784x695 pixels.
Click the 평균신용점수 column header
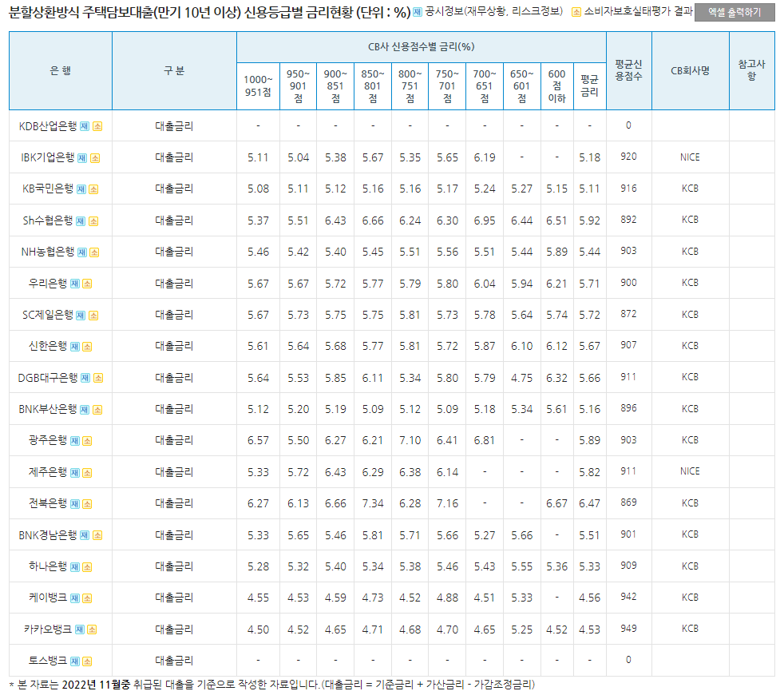(x=628, y=70)
